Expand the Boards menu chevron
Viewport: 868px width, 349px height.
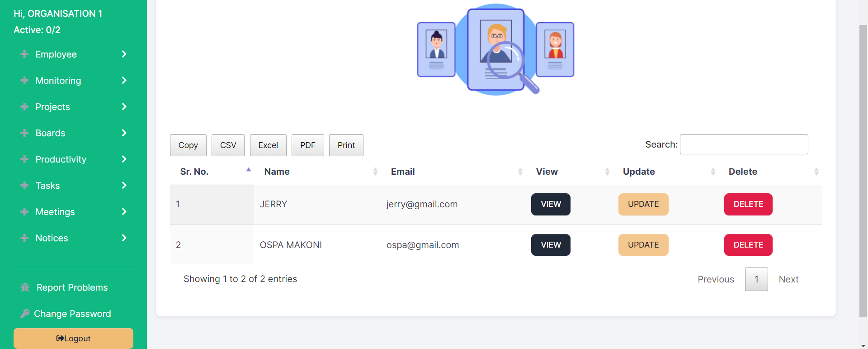pos(124,133)
